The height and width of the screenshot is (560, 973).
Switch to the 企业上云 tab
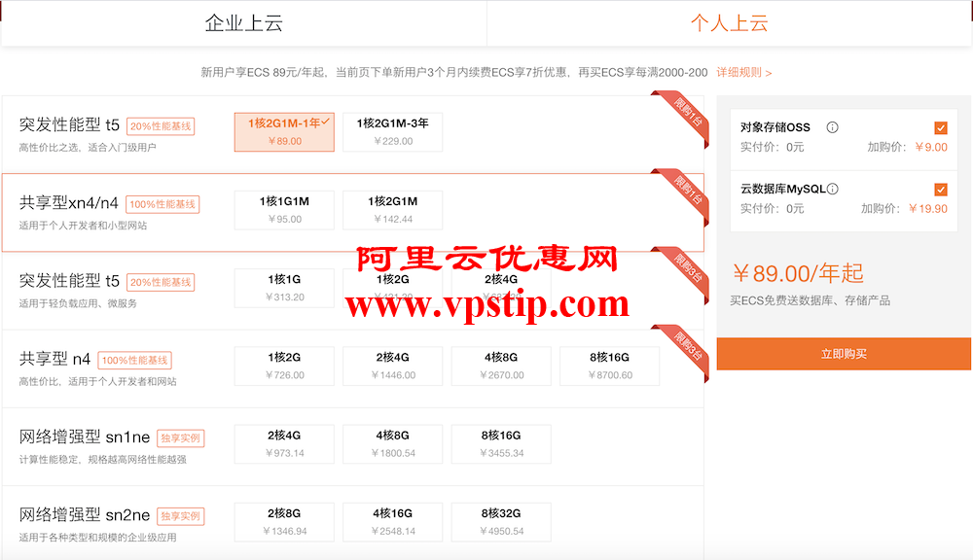point(244,23)
